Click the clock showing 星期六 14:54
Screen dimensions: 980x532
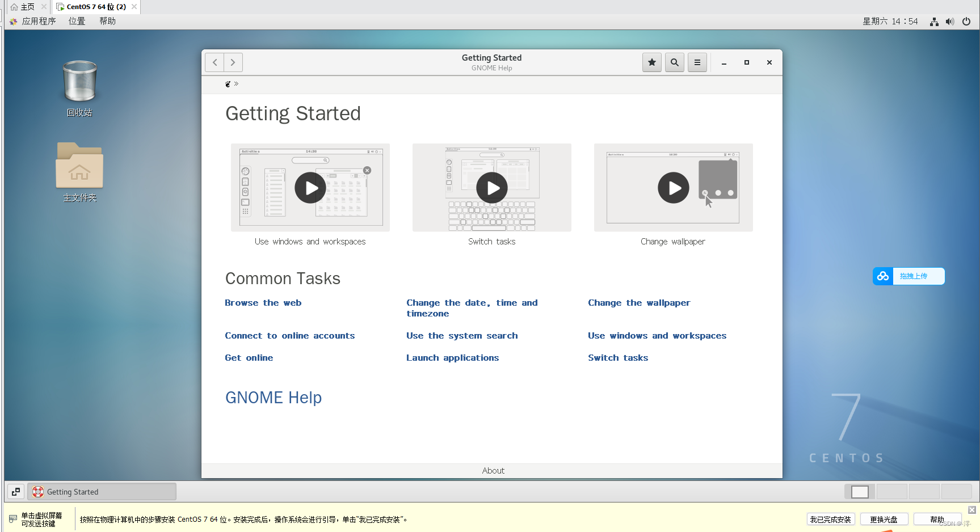click(x=890, y=22)
